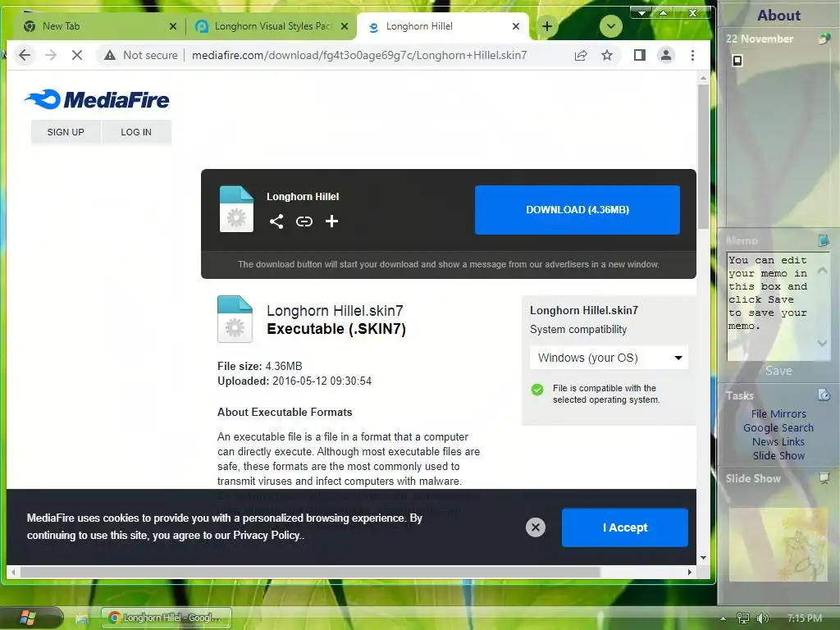Open the Chrome three-dot menu
The height and width of the screenshot is (630, 840).
[692, 55]
